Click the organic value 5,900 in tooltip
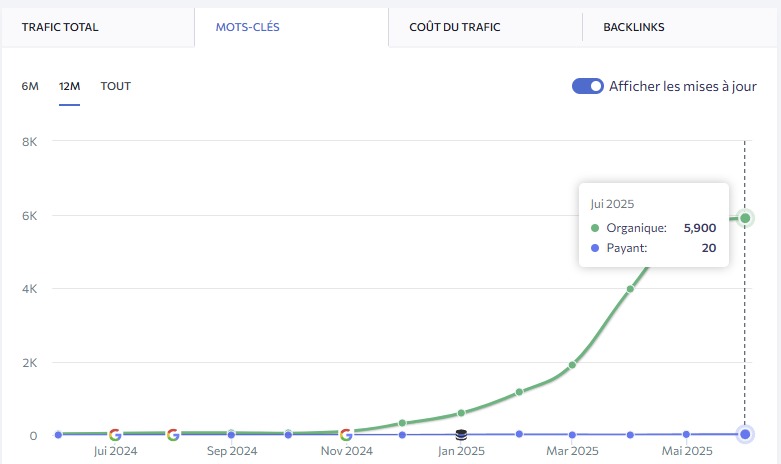 (697, 228)
